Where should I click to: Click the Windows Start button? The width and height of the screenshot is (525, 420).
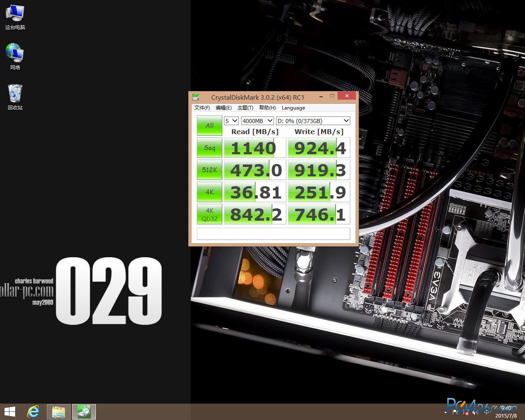[x=9, y=411]
